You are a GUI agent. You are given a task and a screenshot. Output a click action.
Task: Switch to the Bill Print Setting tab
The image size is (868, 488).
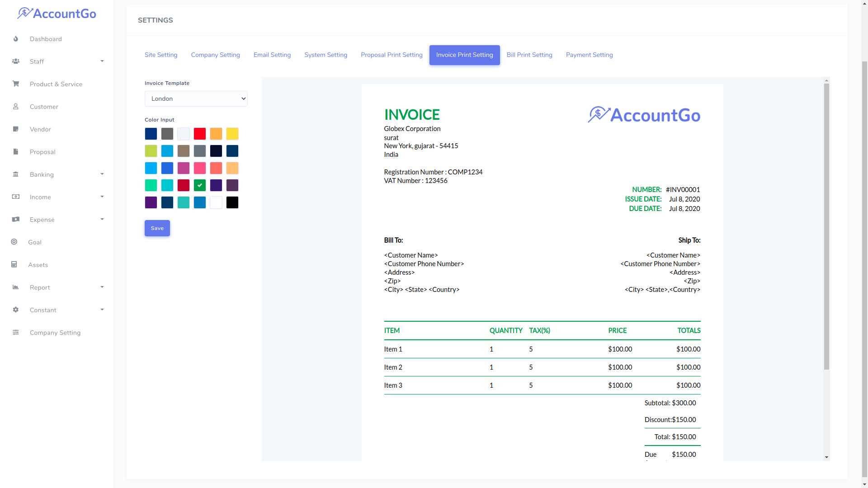pos(529,55)
